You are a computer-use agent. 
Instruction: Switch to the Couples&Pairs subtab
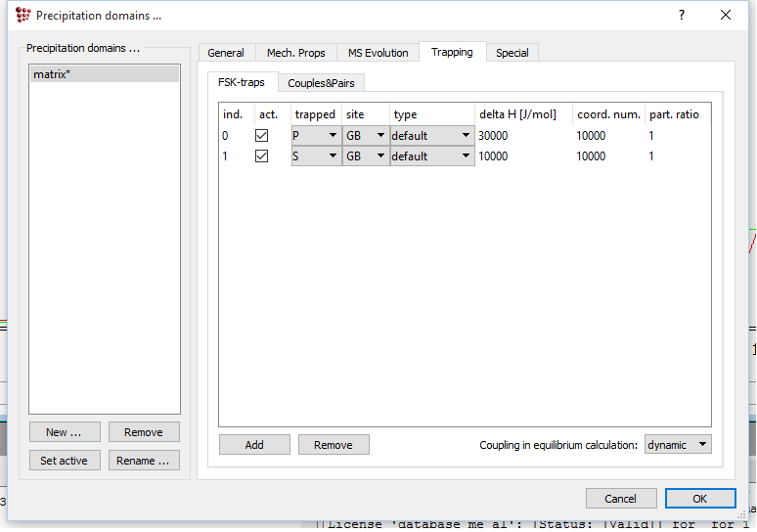tap(321, 83)
